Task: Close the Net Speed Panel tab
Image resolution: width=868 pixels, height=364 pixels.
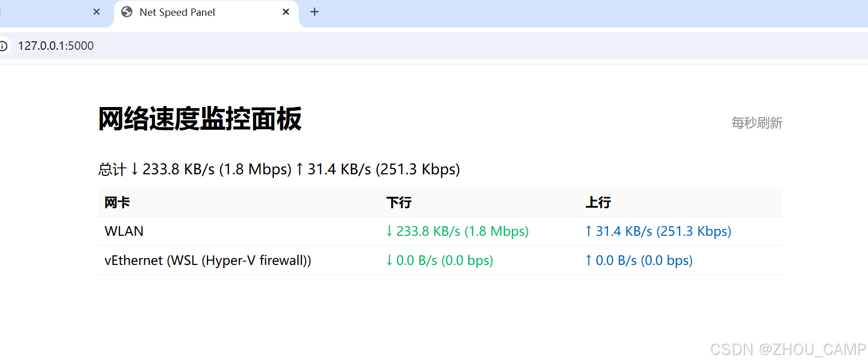Action: pos(286,12)
